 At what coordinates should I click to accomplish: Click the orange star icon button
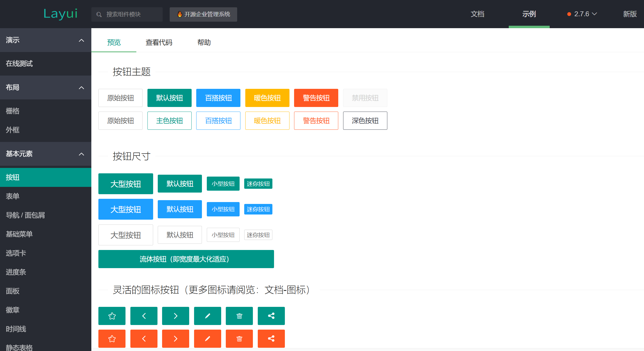[x=112, y=339]
